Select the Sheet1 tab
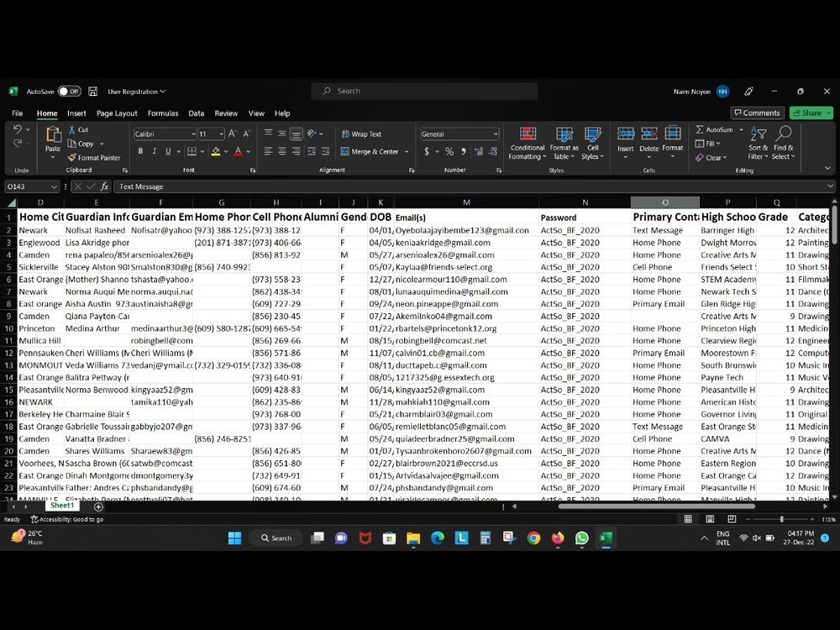Screen dimensions: 840x630 tap(62, 505)
